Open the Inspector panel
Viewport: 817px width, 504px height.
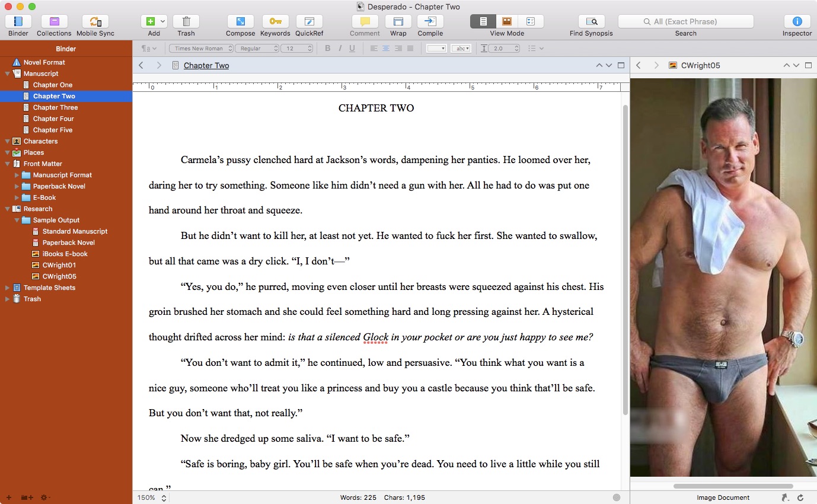pyautogui.click(x=797, y=22)
